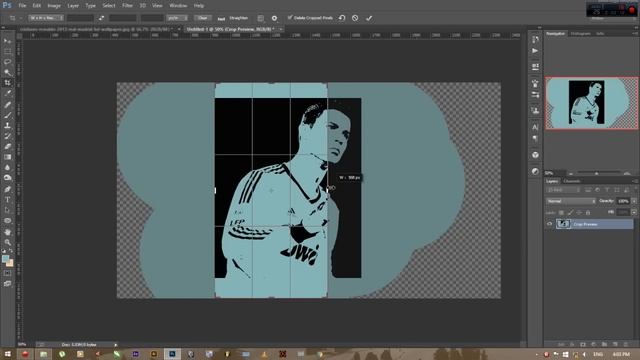
Task: Click the Clear button in options bar
Action: tap(203, 18)
